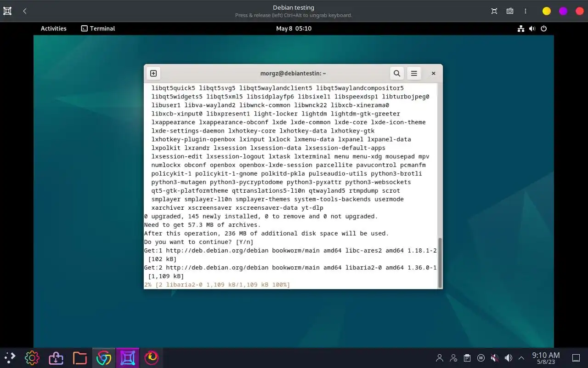The width and height of the screenshot is (588, 368).
Task: Click the 'Press & release (left) Ctrl+Alt' hint
Action: tap(294, 15)
